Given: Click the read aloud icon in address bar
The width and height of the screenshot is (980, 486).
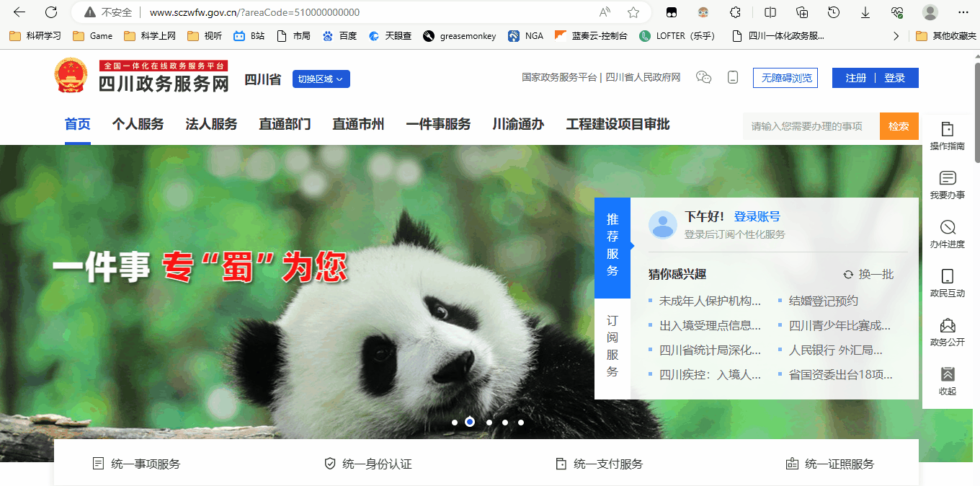Looking at the screenshot, I should click(605, 12).
